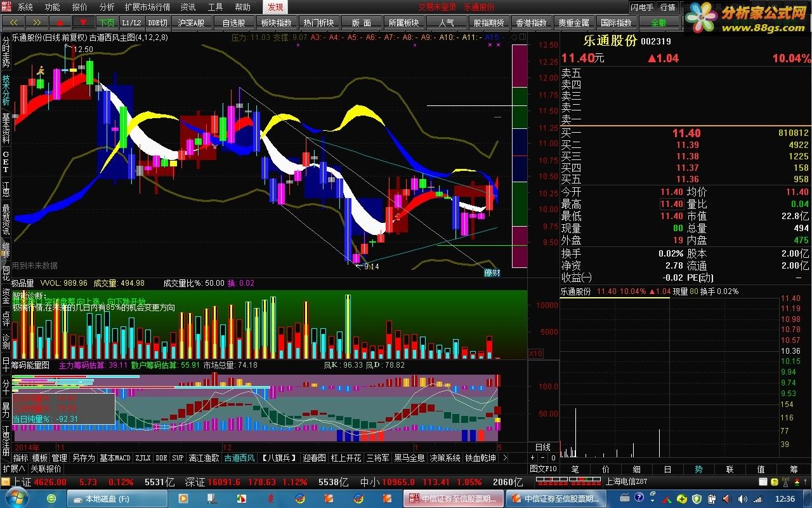Screen dimensions: 812x508
Task: Click the 另存为 tab at bottom
Action: (83, 458)
